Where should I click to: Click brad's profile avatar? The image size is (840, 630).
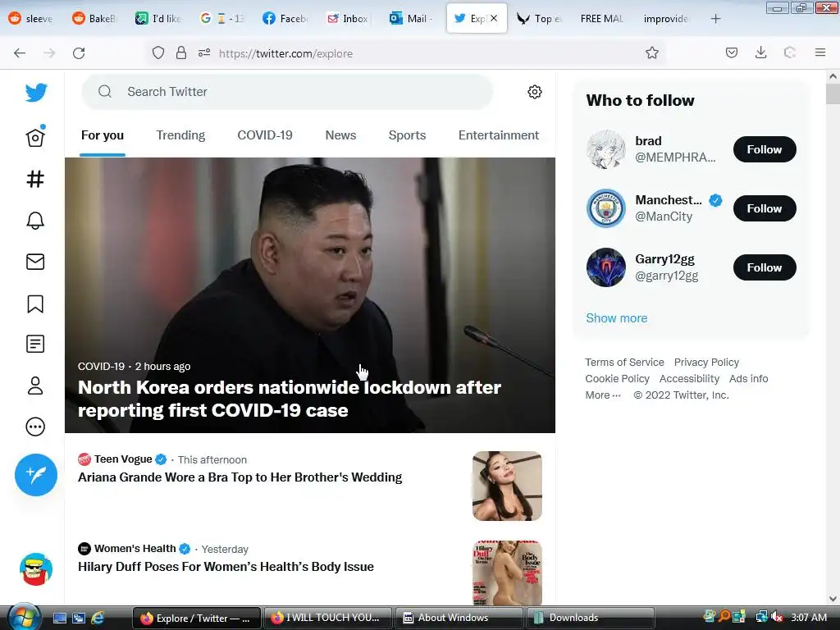[606, 149]
